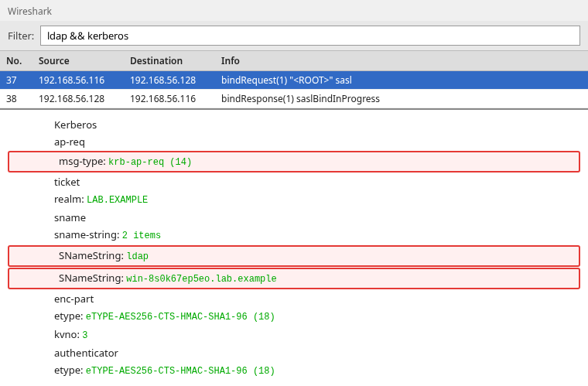
Task: Sort by the Destination column header
Action: coord(156,60)
